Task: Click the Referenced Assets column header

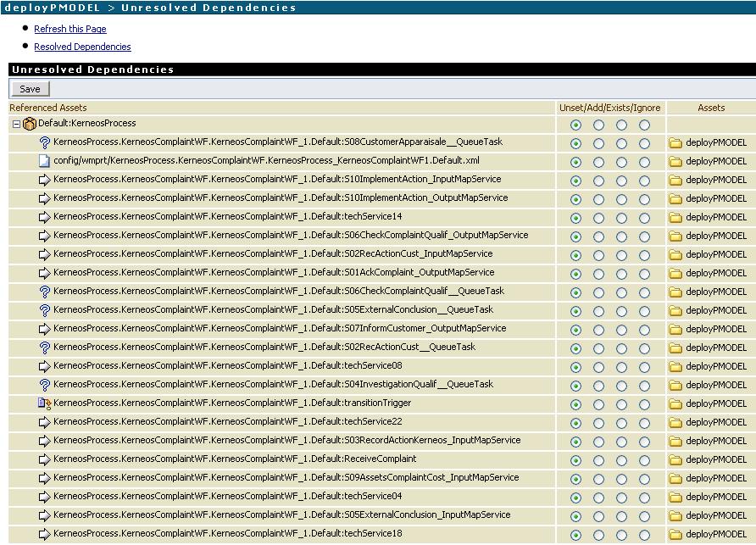Action: pyautogui.click(x=48, y=108)
